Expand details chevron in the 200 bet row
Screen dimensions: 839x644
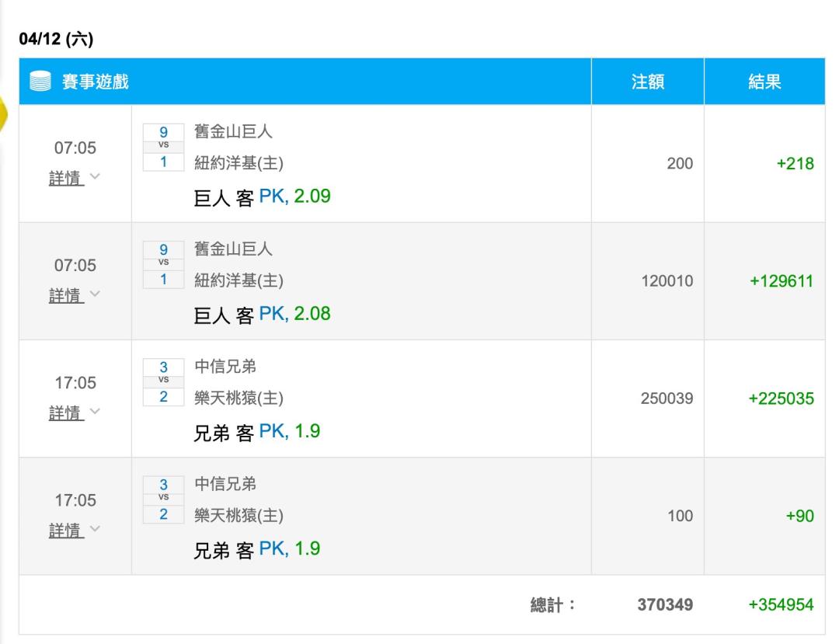point(95,176)
